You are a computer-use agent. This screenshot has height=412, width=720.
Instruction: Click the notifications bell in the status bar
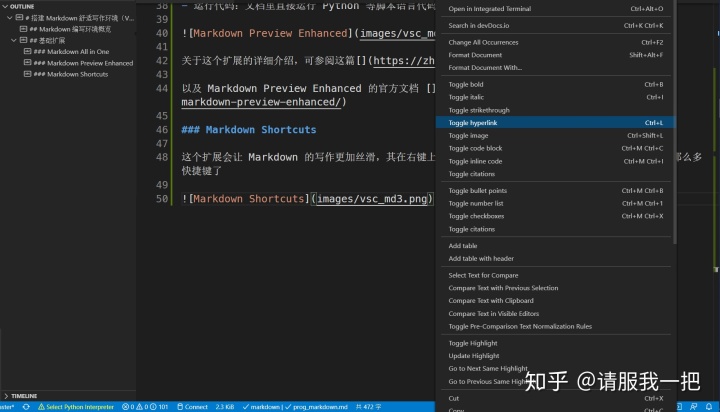coord(709,406)
